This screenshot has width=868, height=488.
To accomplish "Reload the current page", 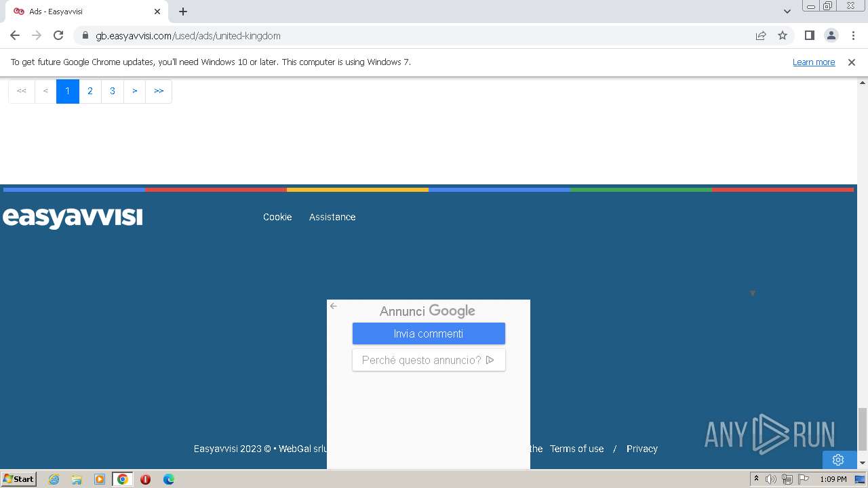I will click(58, 35).
